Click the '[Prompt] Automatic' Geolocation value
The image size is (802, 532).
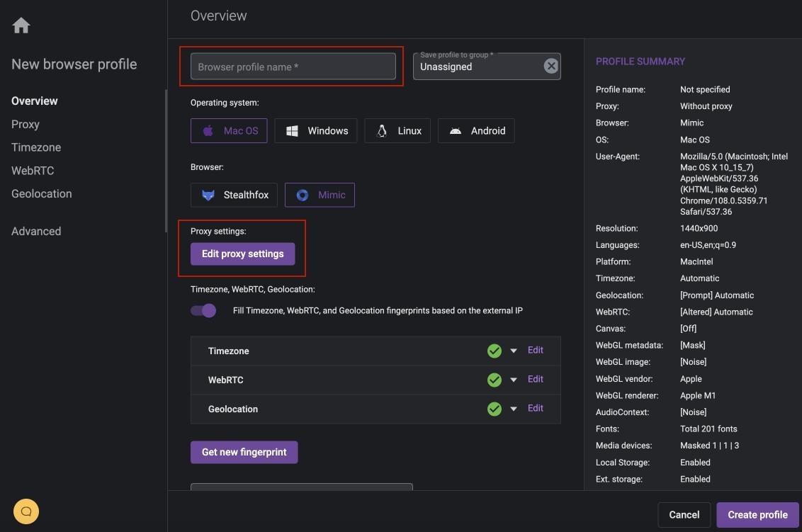[716, 295]
